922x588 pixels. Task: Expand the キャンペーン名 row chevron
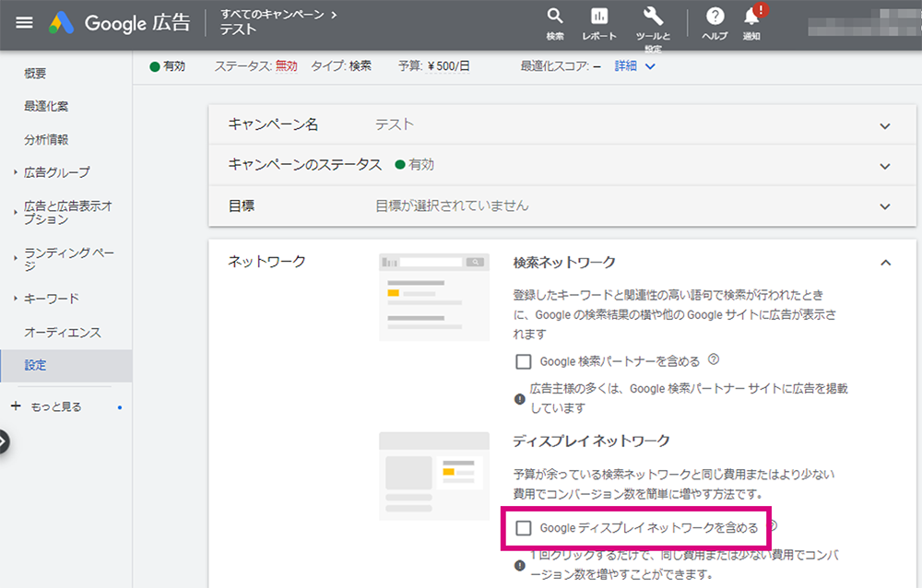(x=885, y=126)
